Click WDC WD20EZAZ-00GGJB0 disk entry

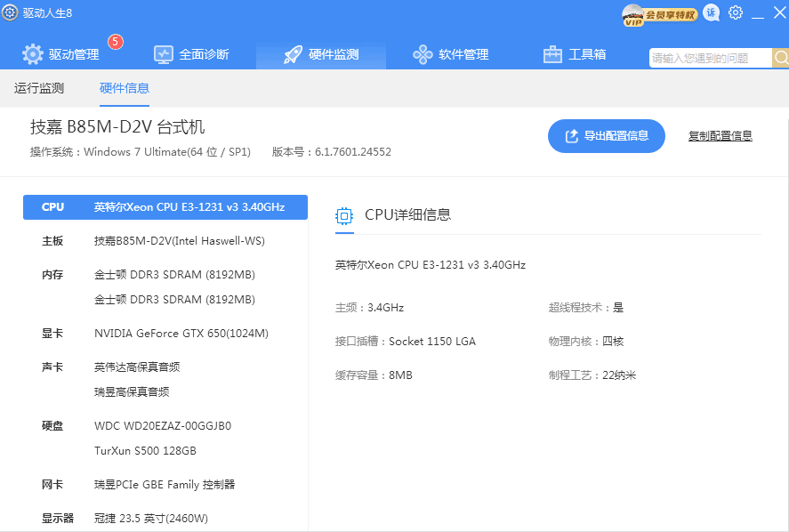pos(163,426)
